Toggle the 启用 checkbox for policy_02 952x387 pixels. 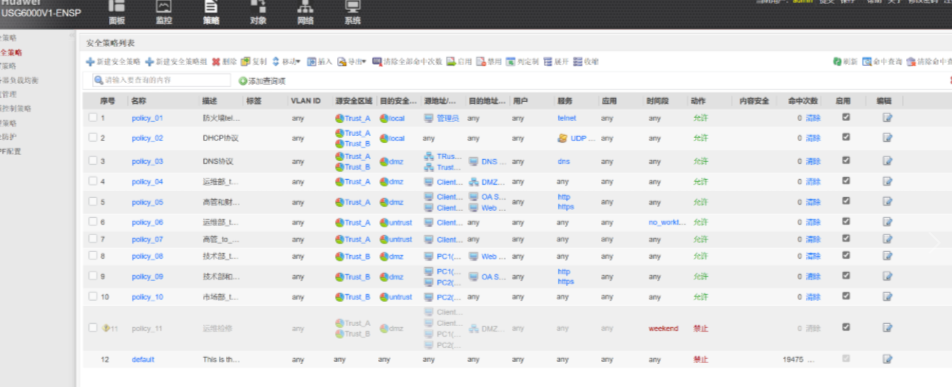846,137
